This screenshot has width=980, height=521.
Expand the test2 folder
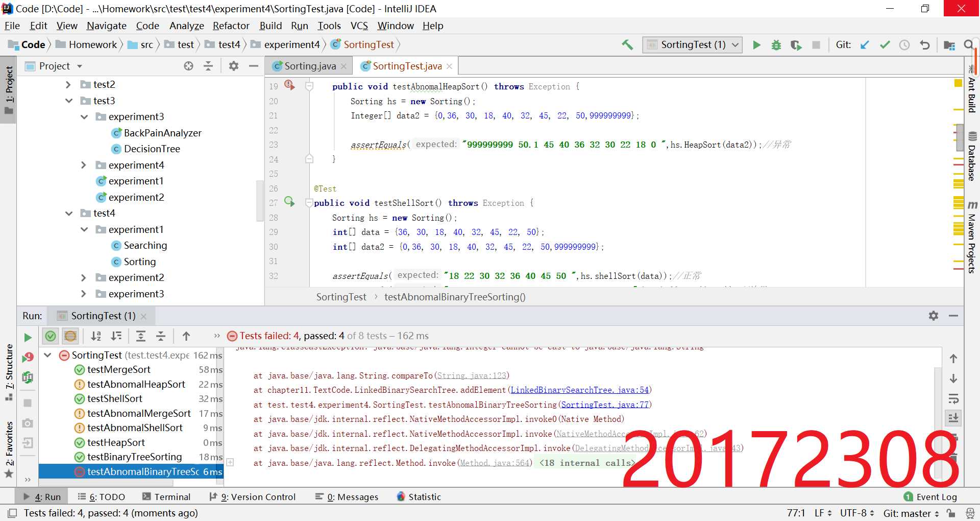point(68,84)
